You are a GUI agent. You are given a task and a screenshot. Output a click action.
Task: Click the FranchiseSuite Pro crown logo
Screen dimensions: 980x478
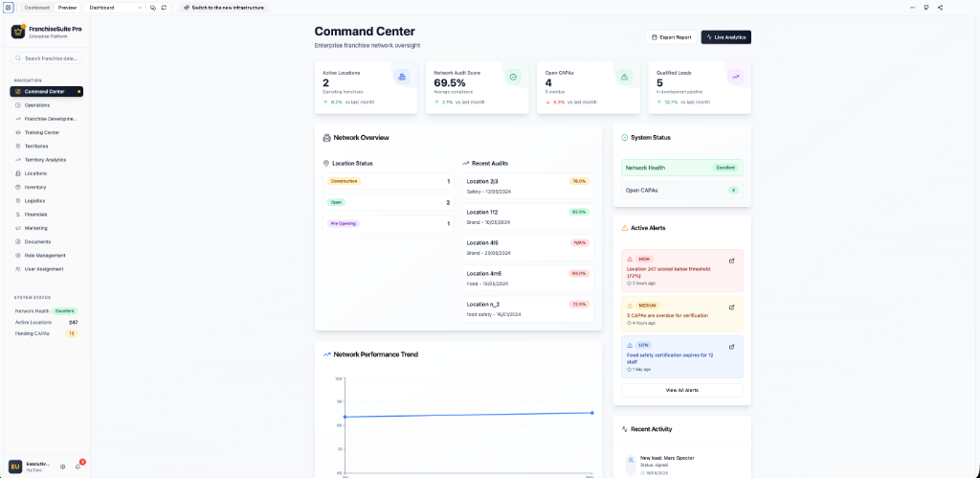click(18, 32)
